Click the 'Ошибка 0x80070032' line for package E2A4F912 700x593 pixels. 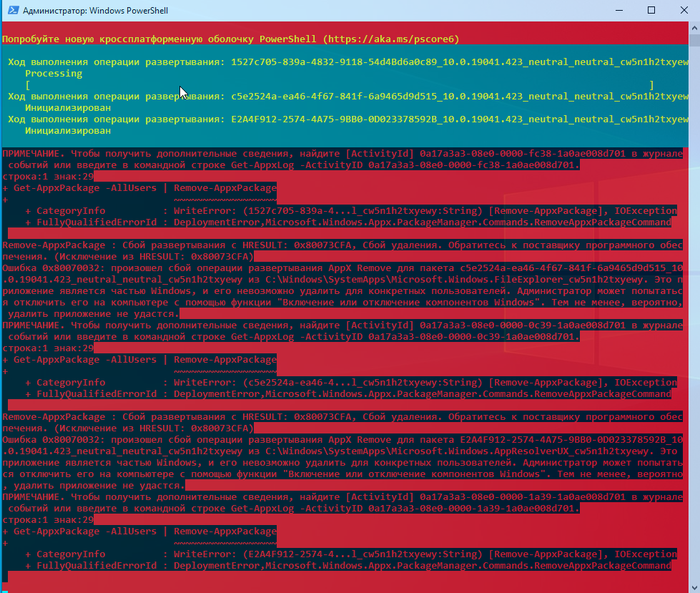(x=343, y=440)
